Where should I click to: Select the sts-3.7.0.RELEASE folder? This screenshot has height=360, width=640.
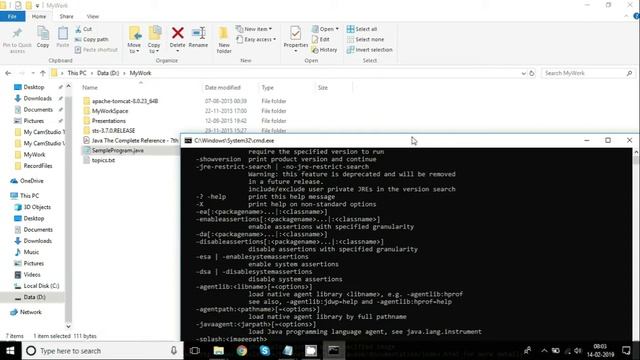(x=113, y=131)
